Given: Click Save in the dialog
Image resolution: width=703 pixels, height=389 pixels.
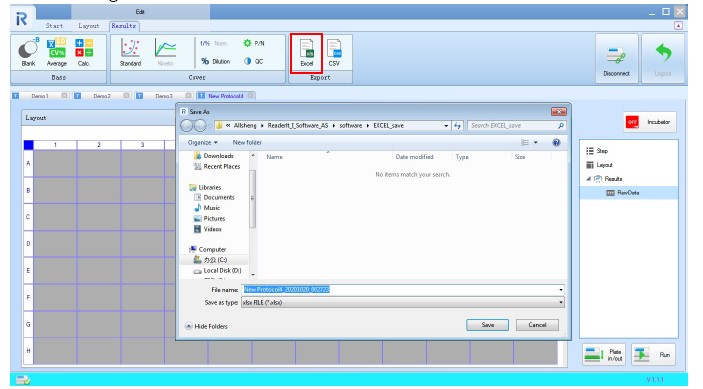Looking at the screenshot, I should point(487,325).
